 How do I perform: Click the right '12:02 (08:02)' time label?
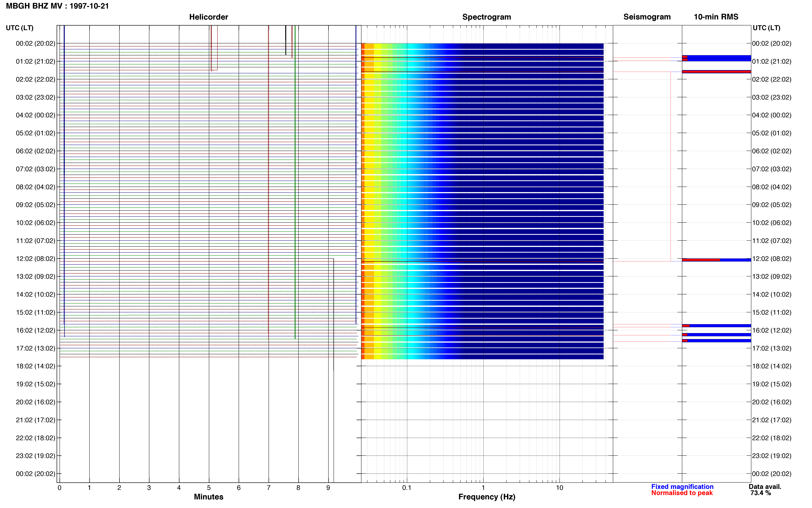click(772, 259)
